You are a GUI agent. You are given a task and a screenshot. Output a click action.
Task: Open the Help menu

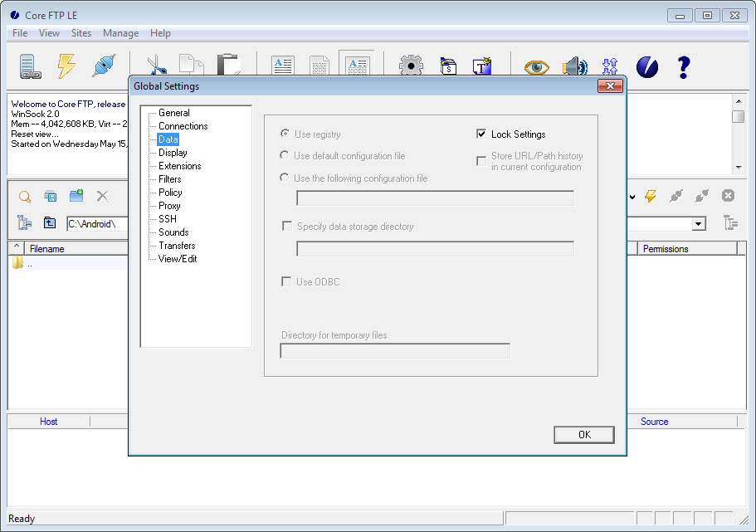160,33
